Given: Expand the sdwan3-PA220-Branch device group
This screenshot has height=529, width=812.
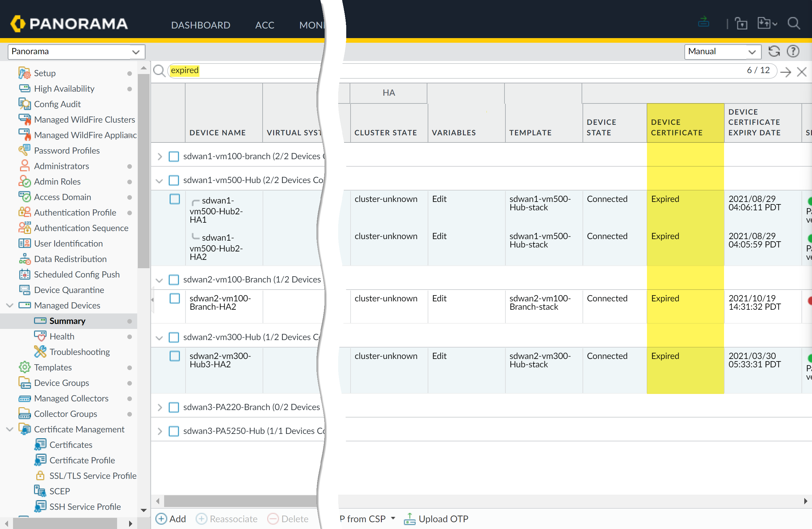Looking at the screenshot, I should (x=159, y=407).
